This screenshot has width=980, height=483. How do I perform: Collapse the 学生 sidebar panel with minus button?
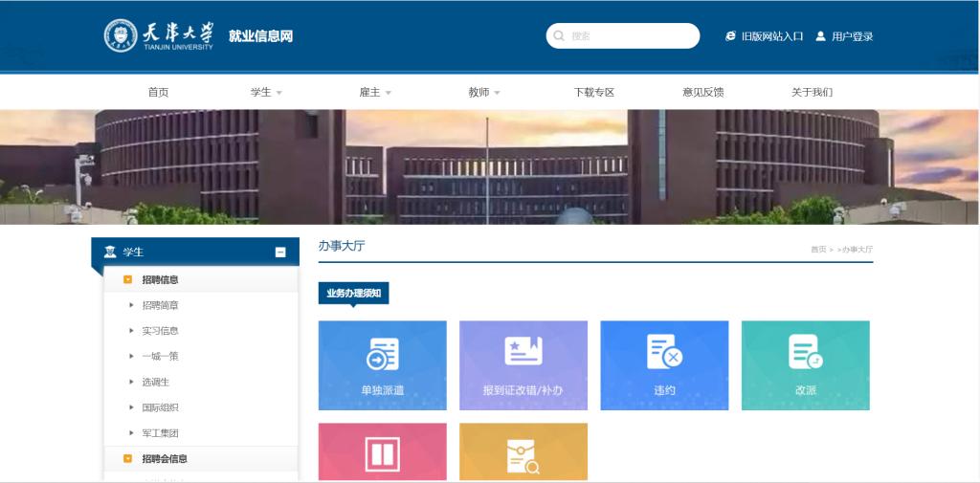[x=280, y=252]
